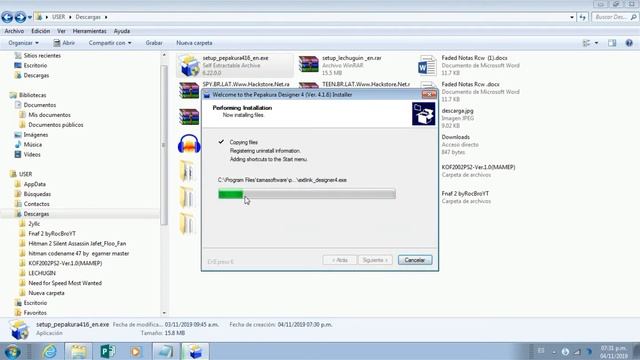Open address bar history dropdown arrow
Image resolution: width=640 pixels, height=360 pixels.
[571, 17]
